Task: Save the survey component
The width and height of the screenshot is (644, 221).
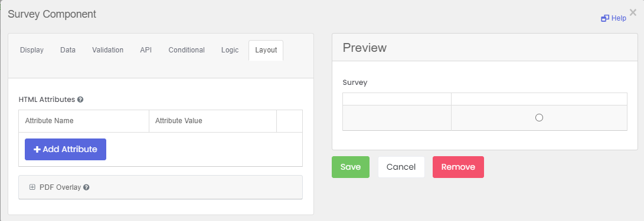Action: [x=351, y=167]
